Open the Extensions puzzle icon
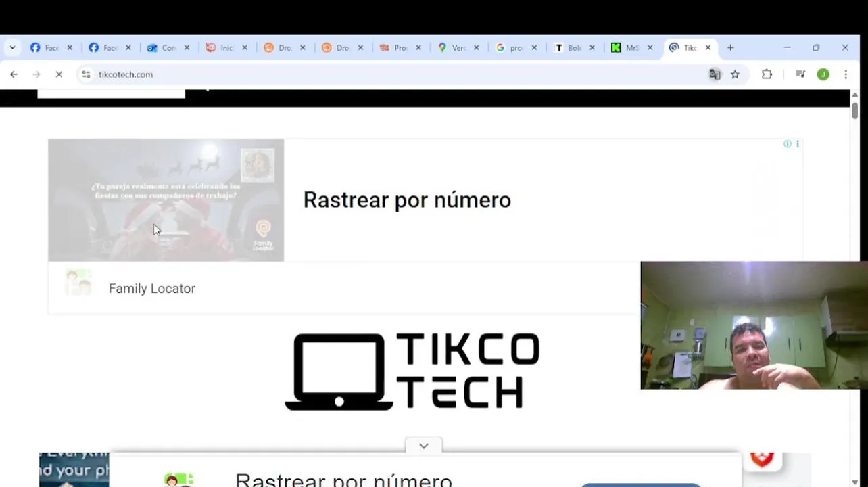The height and width of the screenshot is (487, 868). click(x=767, y=74)
